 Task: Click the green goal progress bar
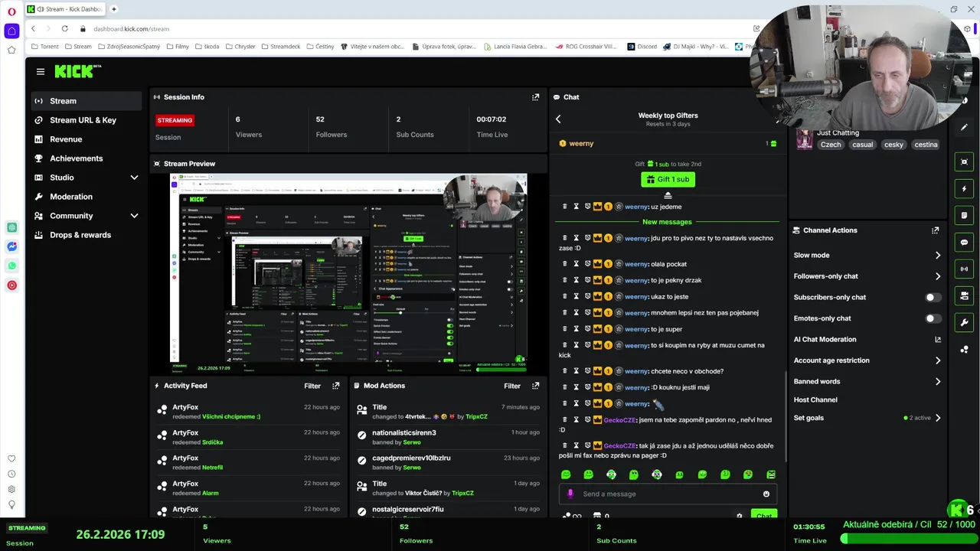[x=909, y=539]
